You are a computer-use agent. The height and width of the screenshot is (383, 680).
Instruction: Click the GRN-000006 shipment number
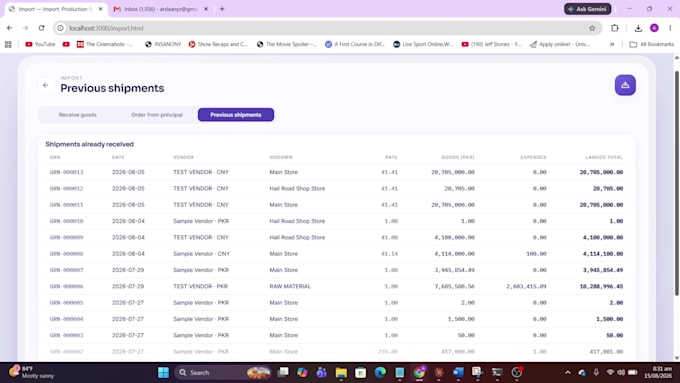[x=66, y=286]
